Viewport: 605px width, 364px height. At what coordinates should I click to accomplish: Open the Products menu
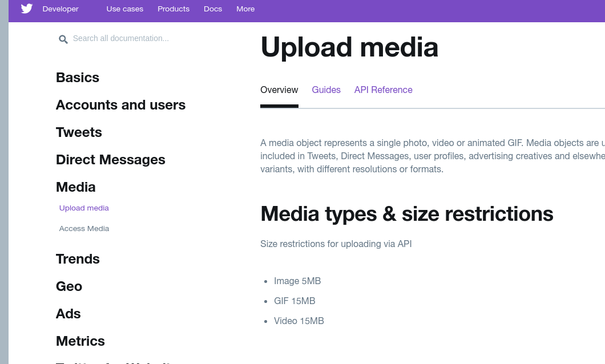click(x=174, y=9)
